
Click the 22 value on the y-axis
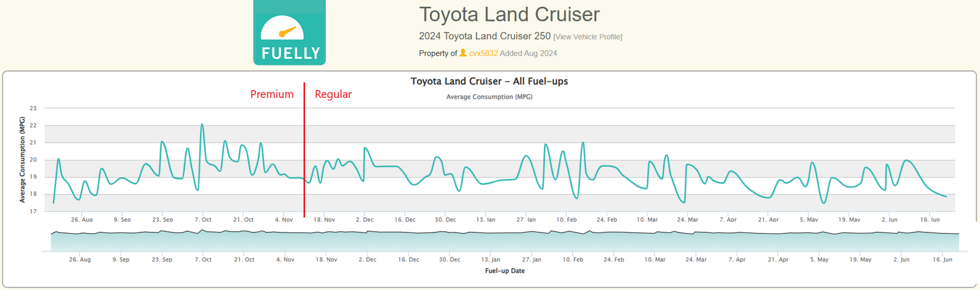33,125
